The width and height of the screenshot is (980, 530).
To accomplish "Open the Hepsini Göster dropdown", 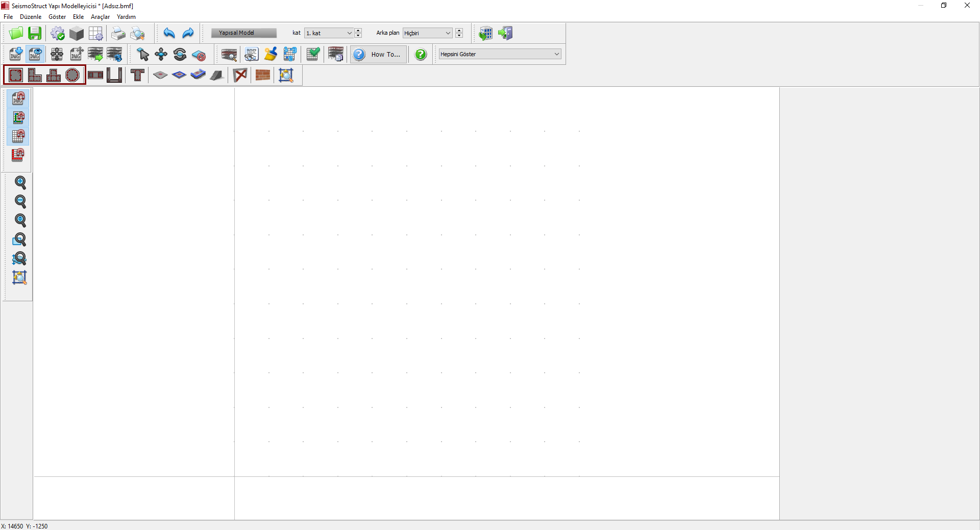I will [500, 54].
